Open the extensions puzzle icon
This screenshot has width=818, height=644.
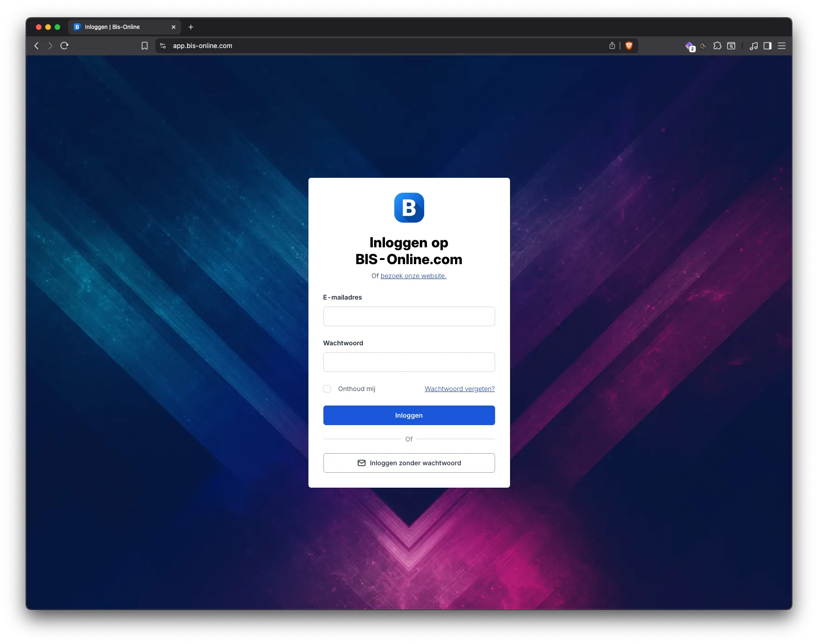point(717,46)
